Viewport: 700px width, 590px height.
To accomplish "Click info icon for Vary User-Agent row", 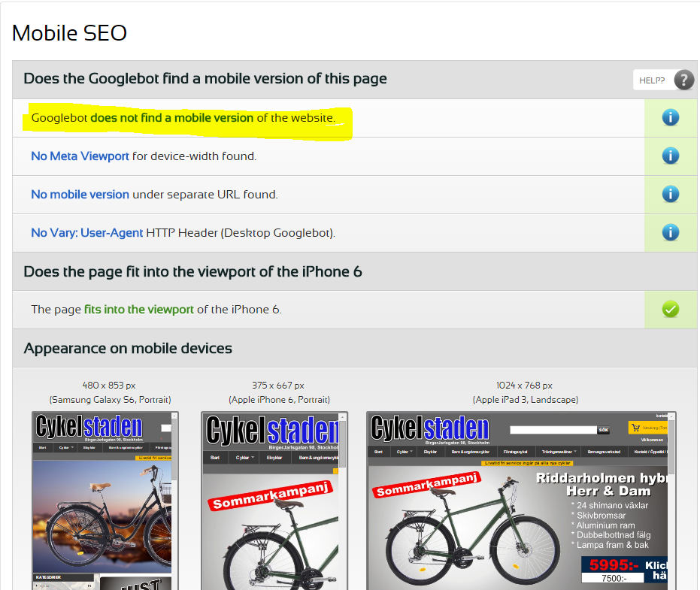I will pyautogui.click(x=670, y=232).
